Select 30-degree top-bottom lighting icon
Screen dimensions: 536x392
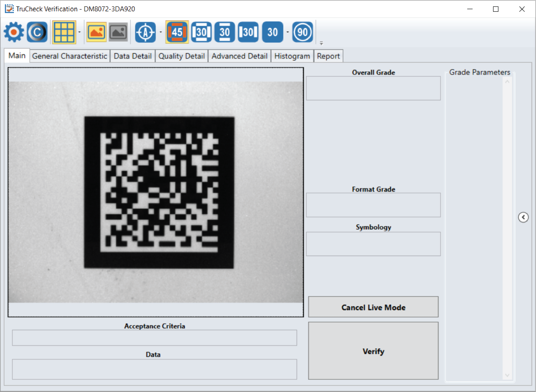pyautogui.click(x=224, y=32)
